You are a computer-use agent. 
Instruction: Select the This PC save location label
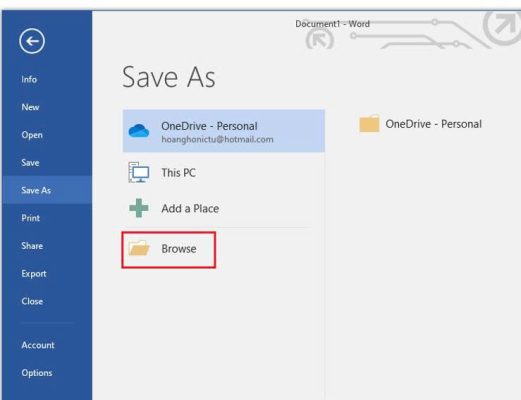pyautogui.click(x=178, y=173)
